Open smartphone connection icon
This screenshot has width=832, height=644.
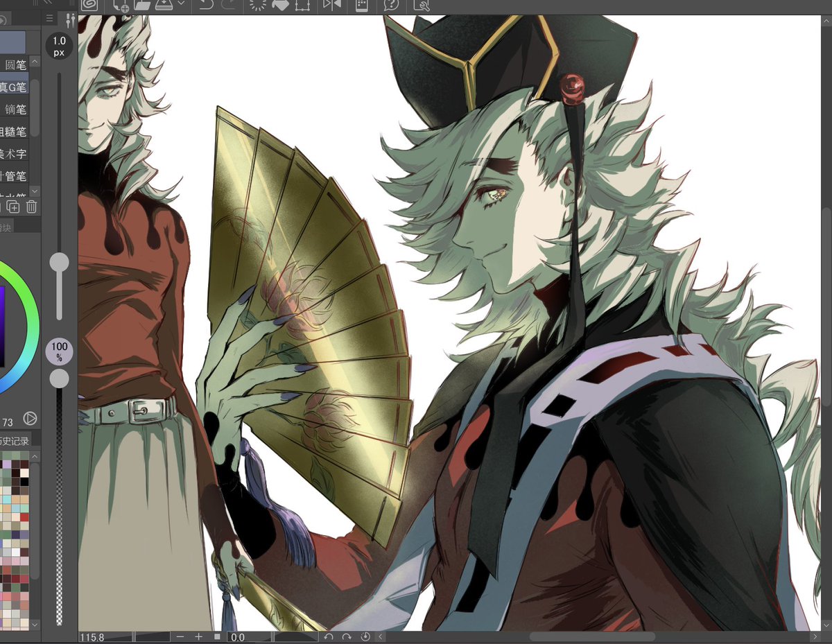pos(361,5)
